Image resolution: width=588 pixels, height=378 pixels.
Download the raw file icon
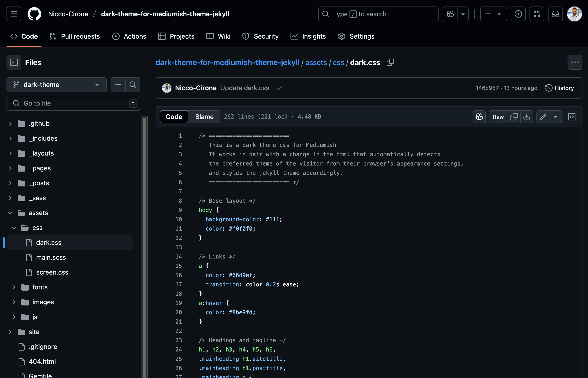point(526,117)
